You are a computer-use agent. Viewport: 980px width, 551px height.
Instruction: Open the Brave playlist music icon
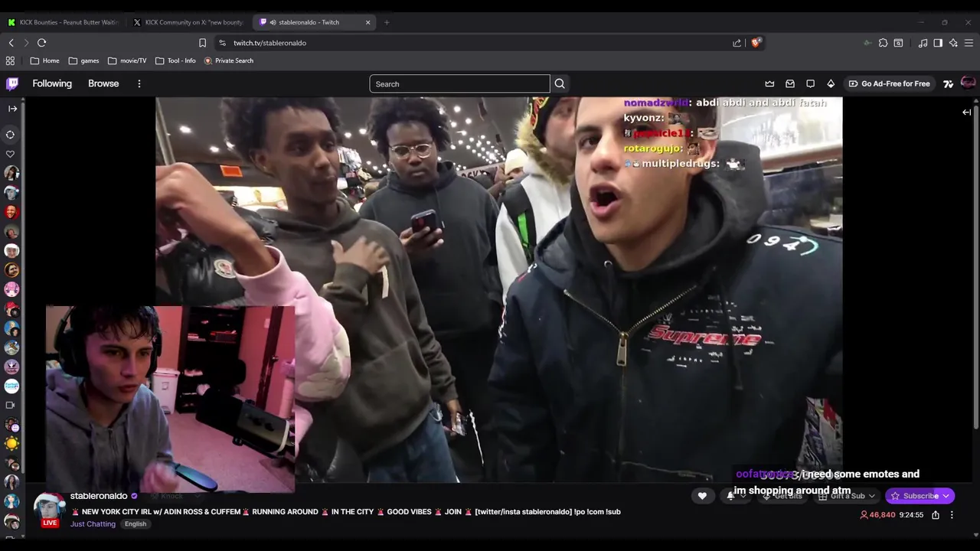click(923, 43)
